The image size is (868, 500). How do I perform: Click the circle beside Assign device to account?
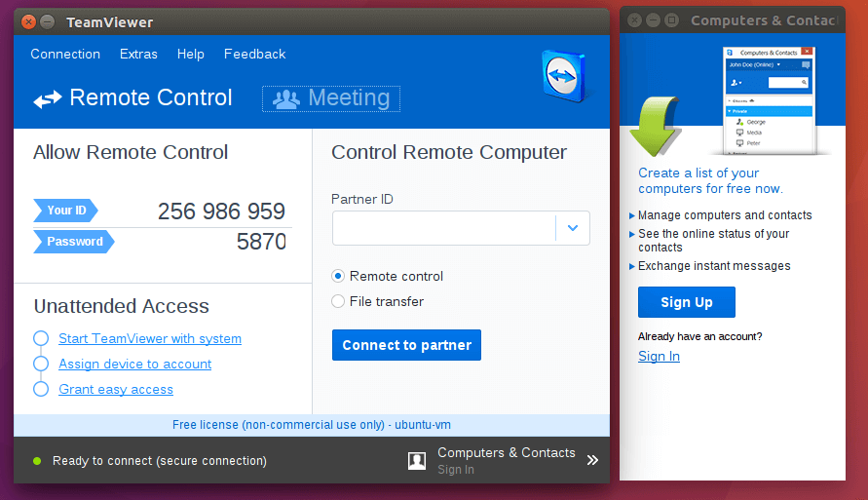[41, 364]
